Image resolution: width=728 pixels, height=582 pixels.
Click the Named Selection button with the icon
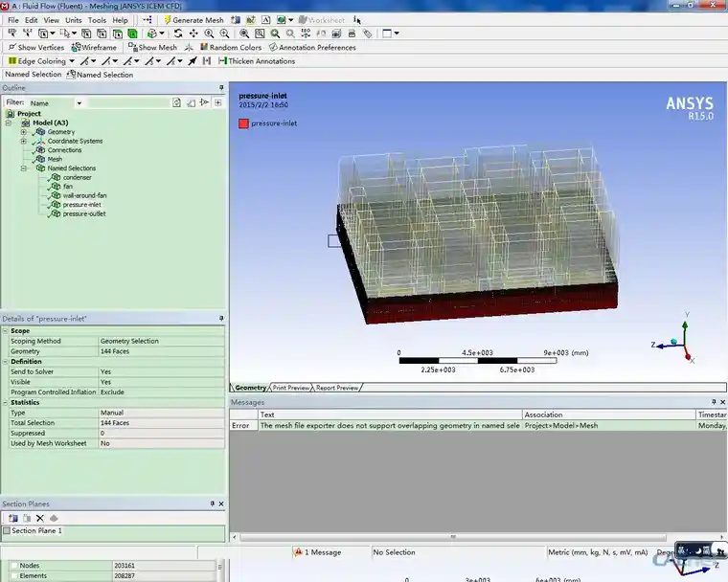pyautogui.click(x=100, y=75)
